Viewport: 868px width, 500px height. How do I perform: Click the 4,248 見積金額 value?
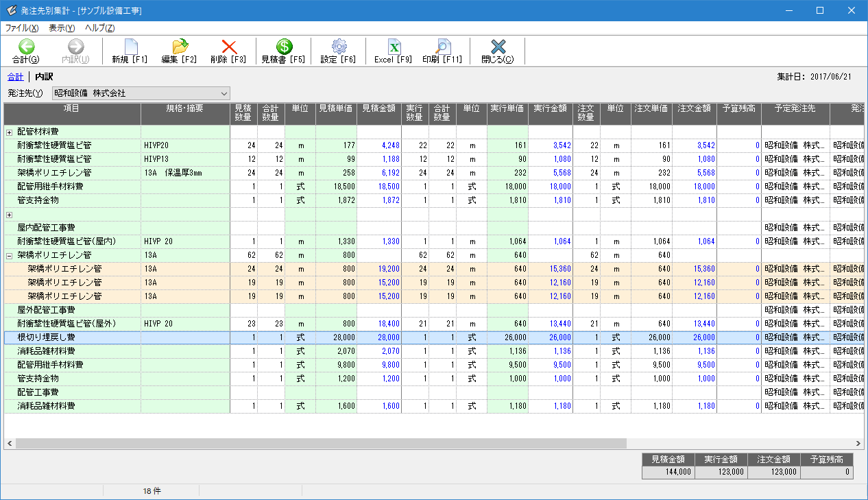(x=390, y=145)
